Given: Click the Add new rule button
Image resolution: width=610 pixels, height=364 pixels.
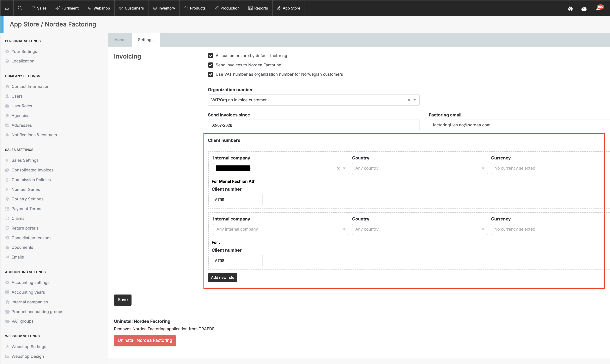Looking at the screenshot, I should coord(223,278).
